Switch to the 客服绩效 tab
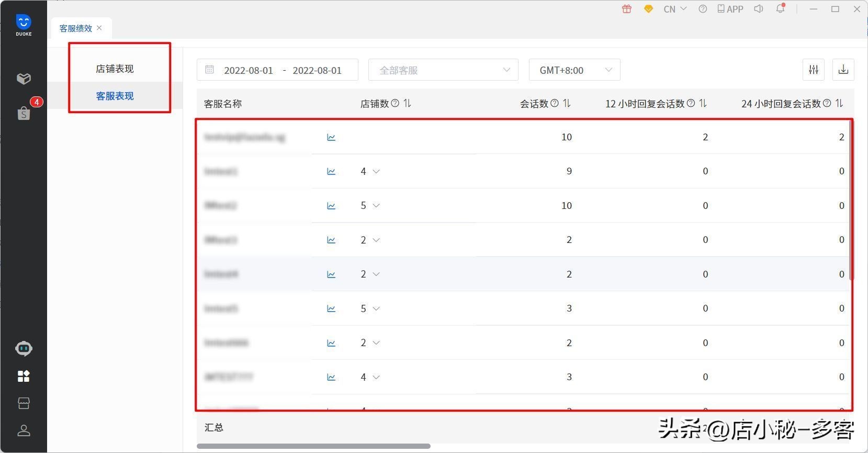This screenshot has width=868, height=453. coord(75,28)
